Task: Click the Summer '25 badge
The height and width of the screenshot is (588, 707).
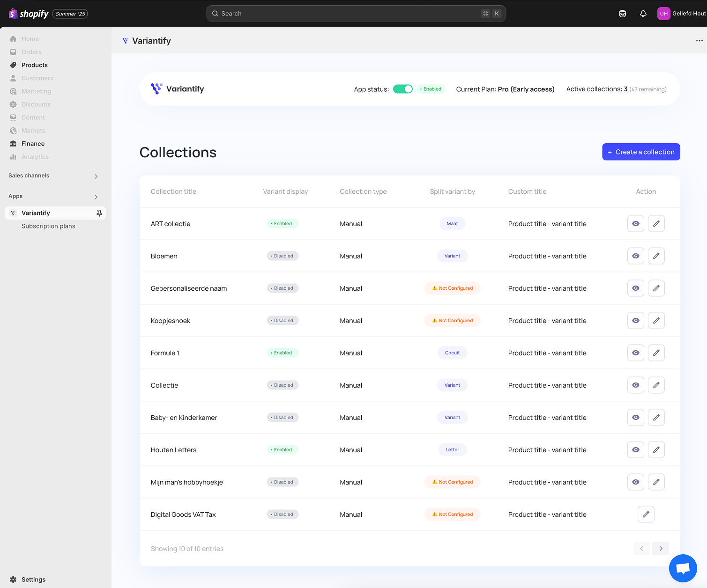Action: pyautogui.click(x=70, y=14)
